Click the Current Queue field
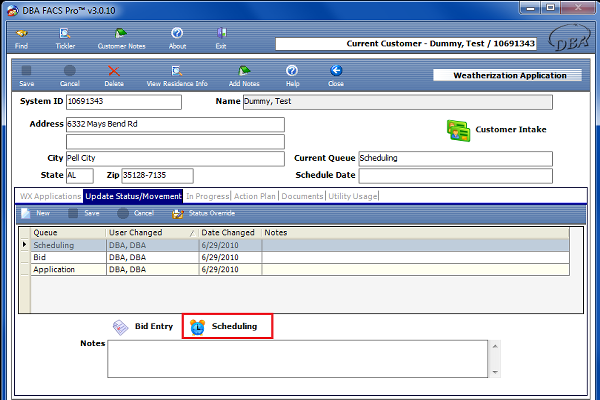The image size is (600, 400). [455, 158]
